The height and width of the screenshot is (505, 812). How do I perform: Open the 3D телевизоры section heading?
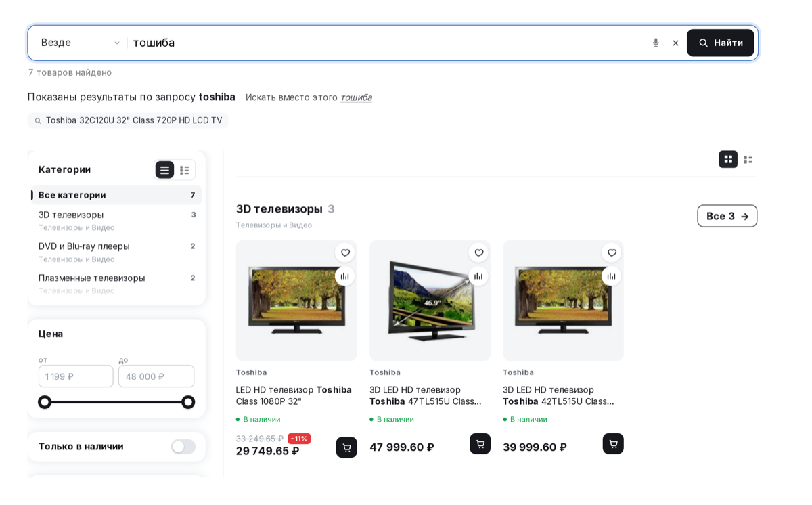(279, 209)
